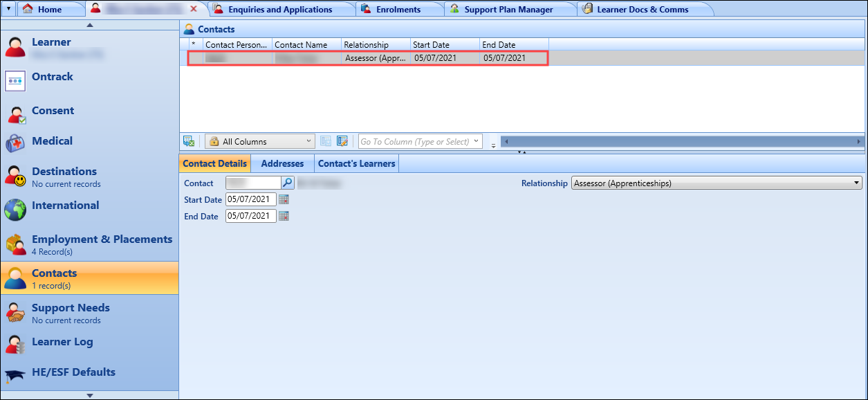Open the End Date calendar picker
868x400 pixels.
(x=284, y=216)
